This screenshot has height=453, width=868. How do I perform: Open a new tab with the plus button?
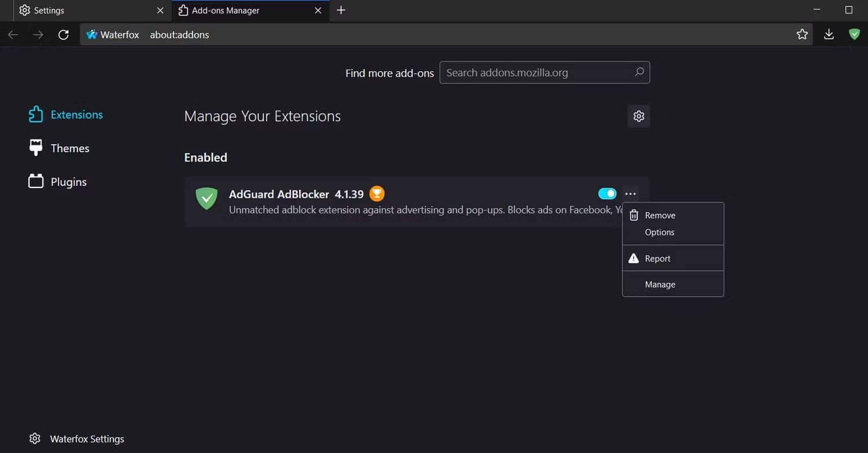point(341,10)
